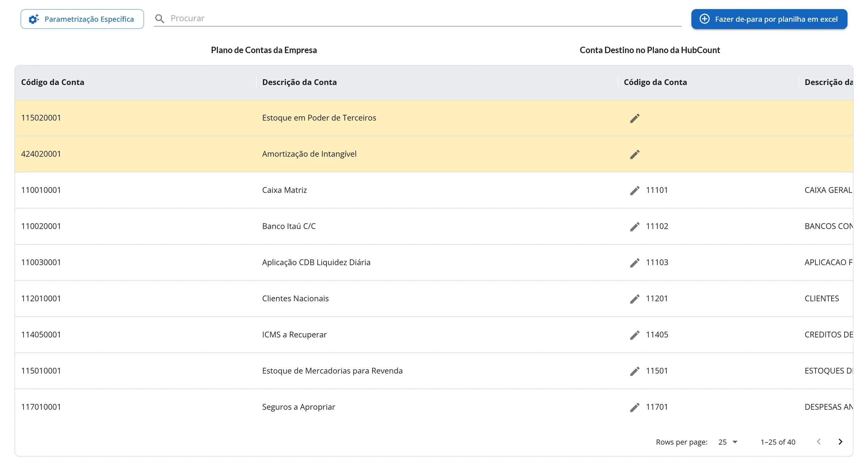Edit destination for Aplicação CDB Liquidez Diária
The width and height of the screenshot is (868, 476).
pyautogui.click(x=634, y=263)
